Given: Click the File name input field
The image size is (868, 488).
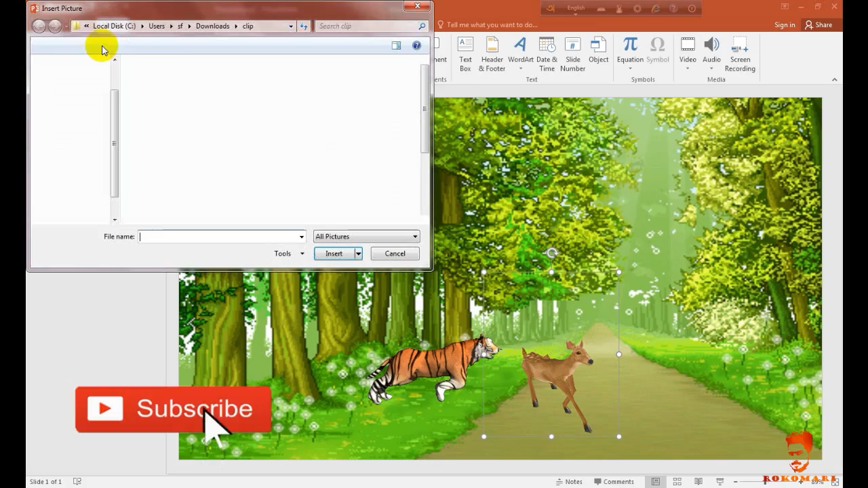Looking at the screenshot, I should [218, 237].
